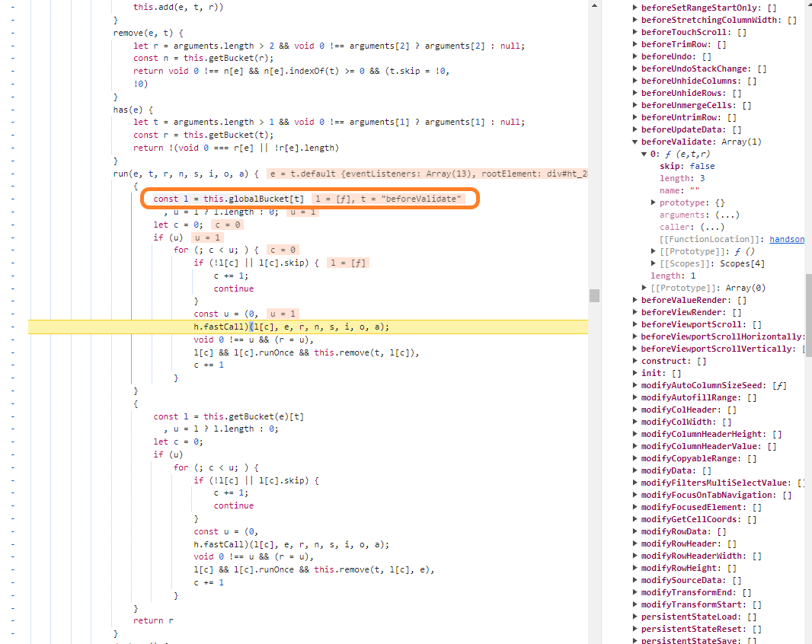
Task: Expand the beforeTrimRow entry
Action: point(635,44)
